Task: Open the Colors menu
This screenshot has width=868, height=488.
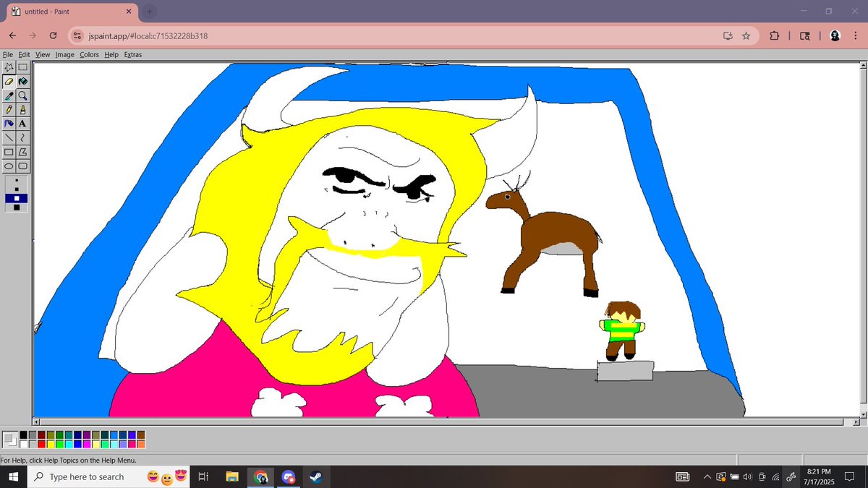Action: click(89, 54)
